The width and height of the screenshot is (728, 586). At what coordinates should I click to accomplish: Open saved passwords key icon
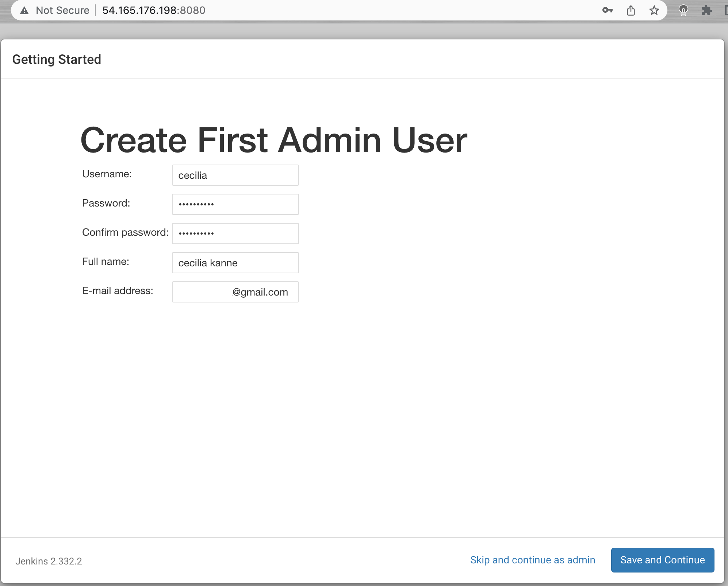pyautogui.click(x=607, y=10)
